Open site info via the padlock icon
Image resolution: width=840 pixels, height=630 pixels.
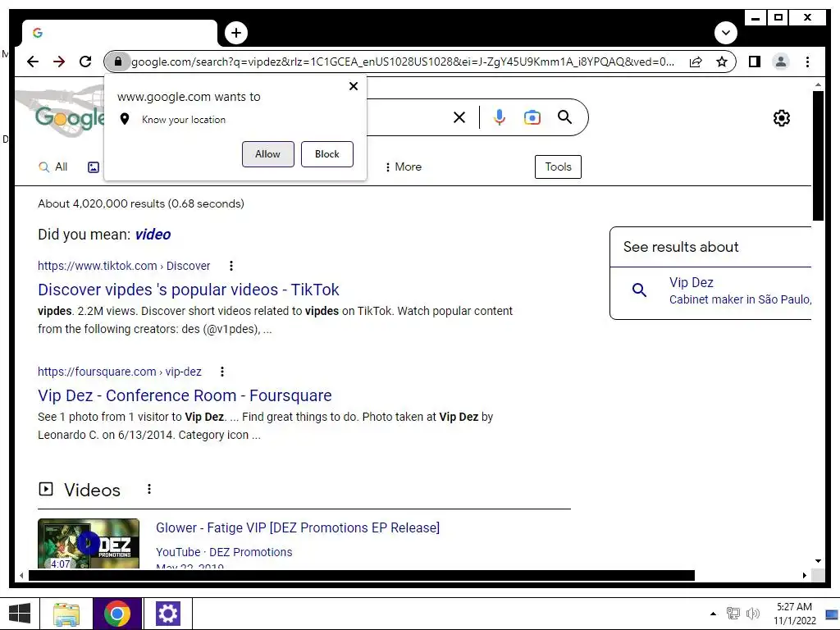(x=118, y=62)
